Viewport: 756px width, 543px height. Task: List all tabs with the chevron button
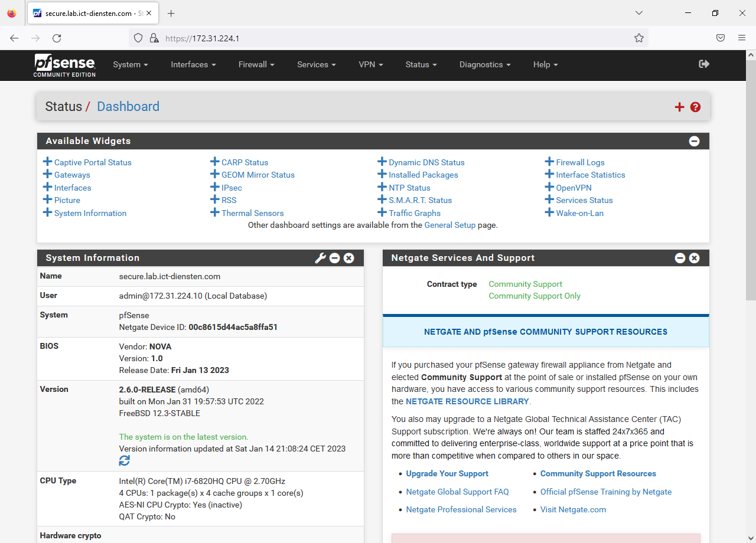pos(639,13)
